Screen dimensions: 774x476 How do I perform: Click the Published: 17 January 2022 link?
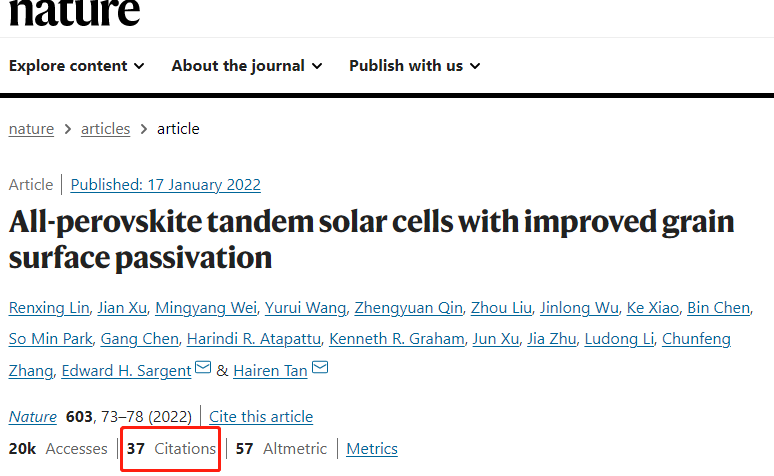(x=165, y=185)
